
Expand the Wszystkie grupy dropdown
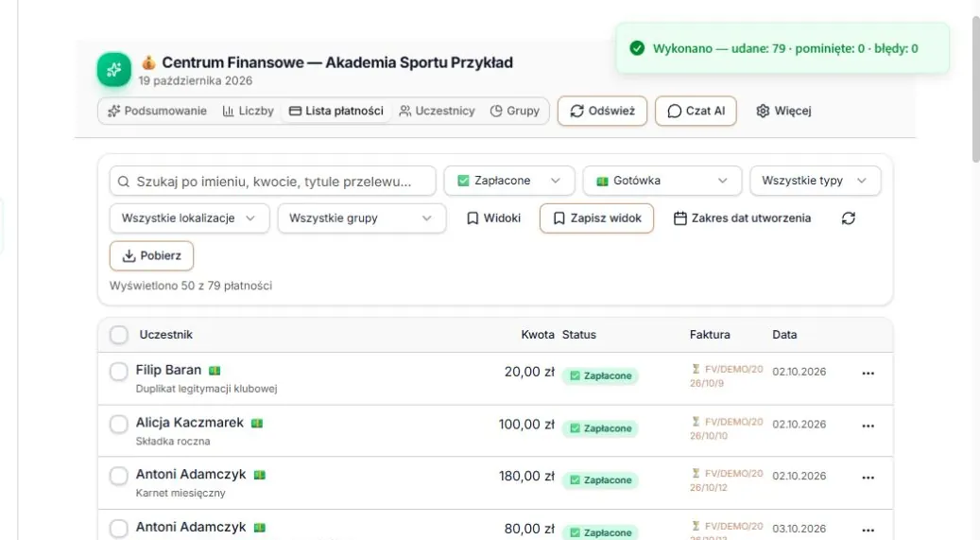[x=362, y=218]
